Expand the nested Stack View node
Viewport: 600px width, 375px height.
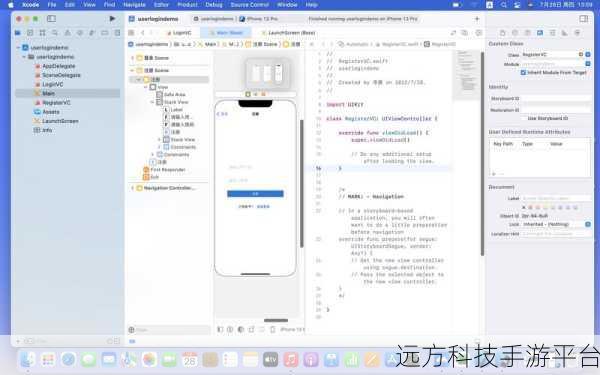point(160,140)
